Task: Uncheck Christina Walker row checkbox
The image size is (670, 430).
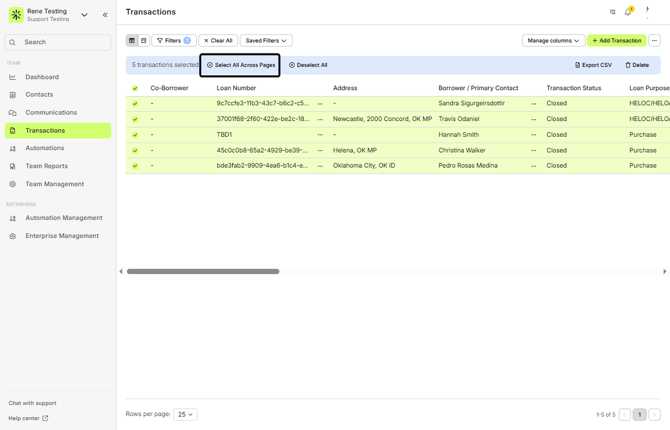Action: [x=135, y=150]
